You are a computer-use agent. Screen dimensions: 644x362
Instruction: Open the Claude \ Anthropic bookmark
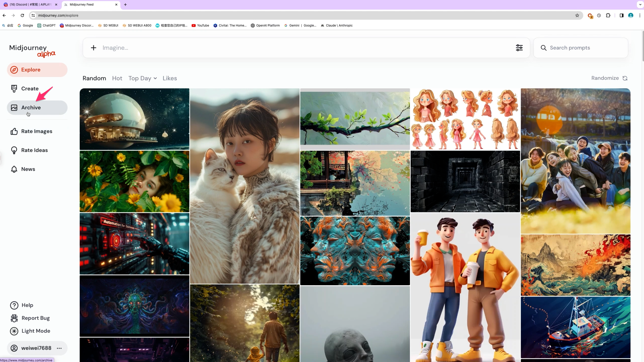336,26
